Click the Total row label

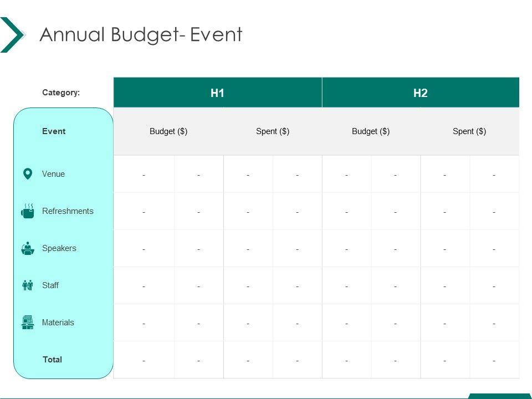coord(52,360)
